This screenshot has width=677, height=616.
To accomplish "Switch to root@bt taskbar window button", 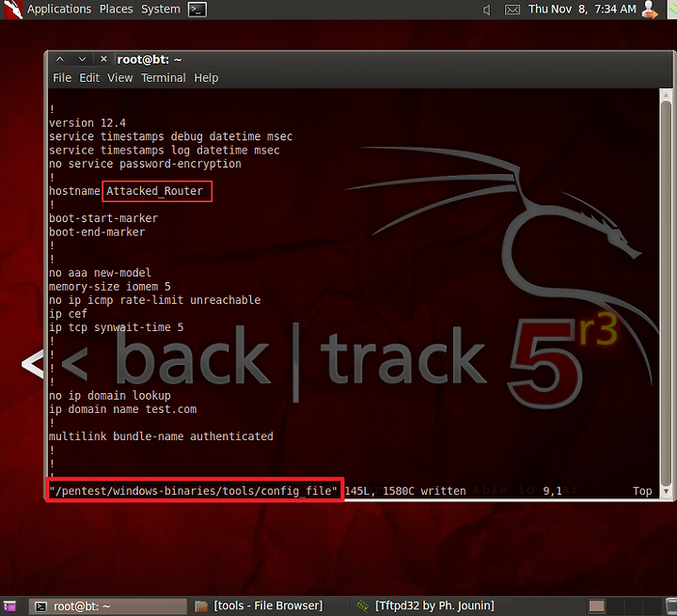I will (x=108, y=606).
